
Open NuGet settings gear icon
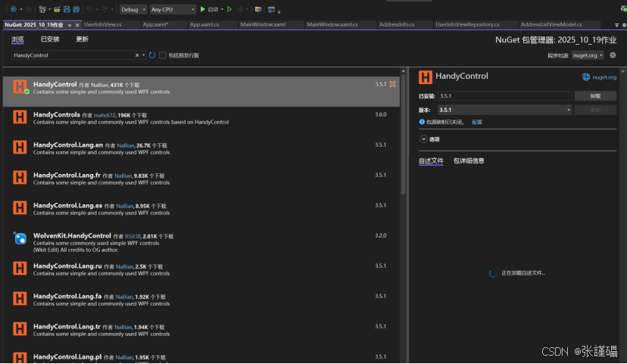coord(613,55)
